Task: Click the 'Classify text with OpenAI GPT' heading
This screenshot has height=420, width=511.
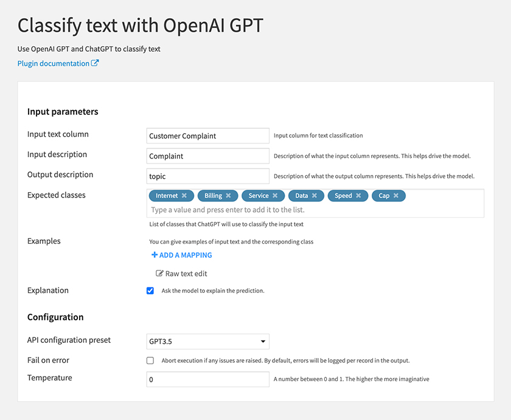Action: click(141, 26)
